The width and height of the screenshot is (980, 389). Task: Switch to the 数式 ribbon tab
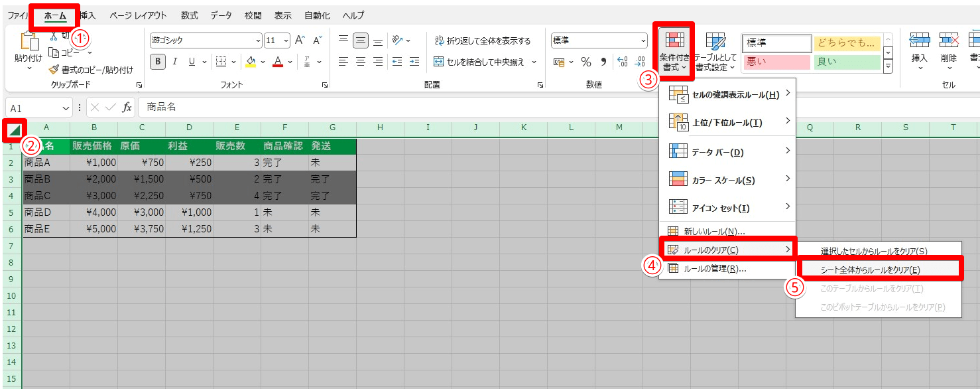(189, 15)
